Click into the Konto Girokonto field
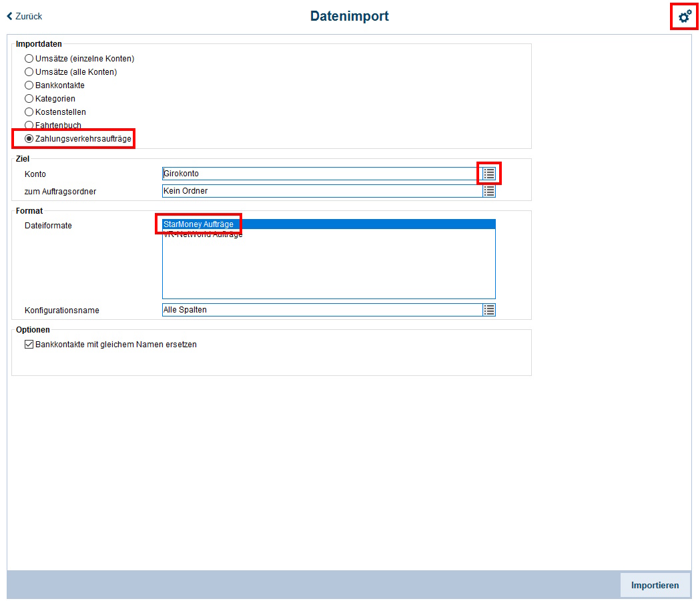The height and width of the screenshot is (601, 700). pos(320,174)
